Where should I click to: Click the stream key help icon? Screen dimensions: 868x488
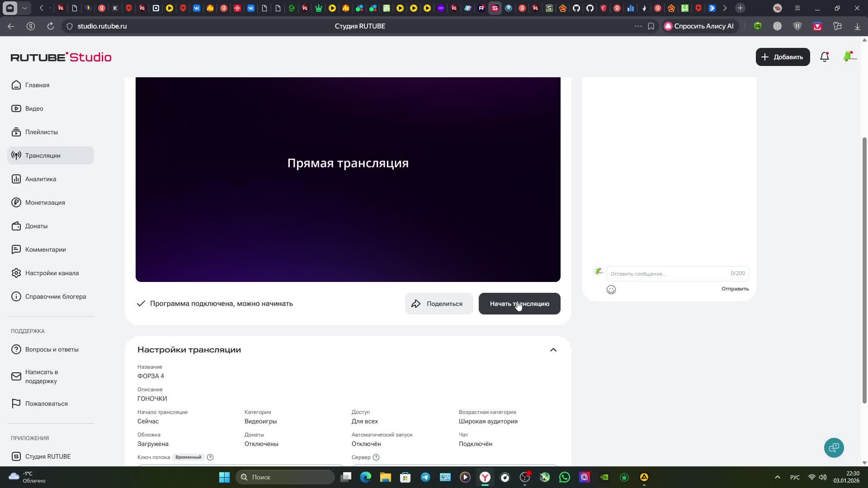tap(210, 457)
